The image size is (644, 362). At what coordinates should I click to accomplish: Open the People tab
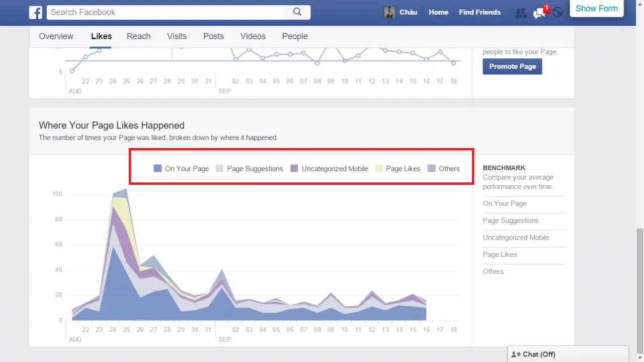[294, 36]
